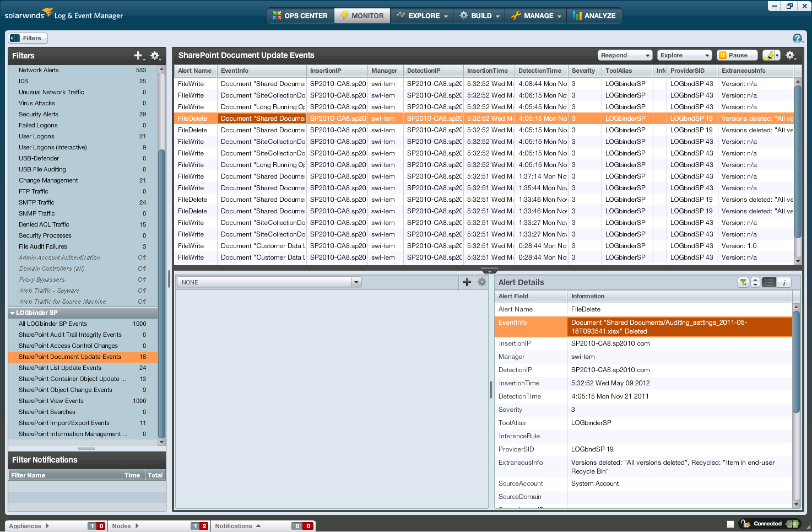Screen dimensions: 812x532
Task: Select the Network Alerts filter
Action: pos(83,70)
